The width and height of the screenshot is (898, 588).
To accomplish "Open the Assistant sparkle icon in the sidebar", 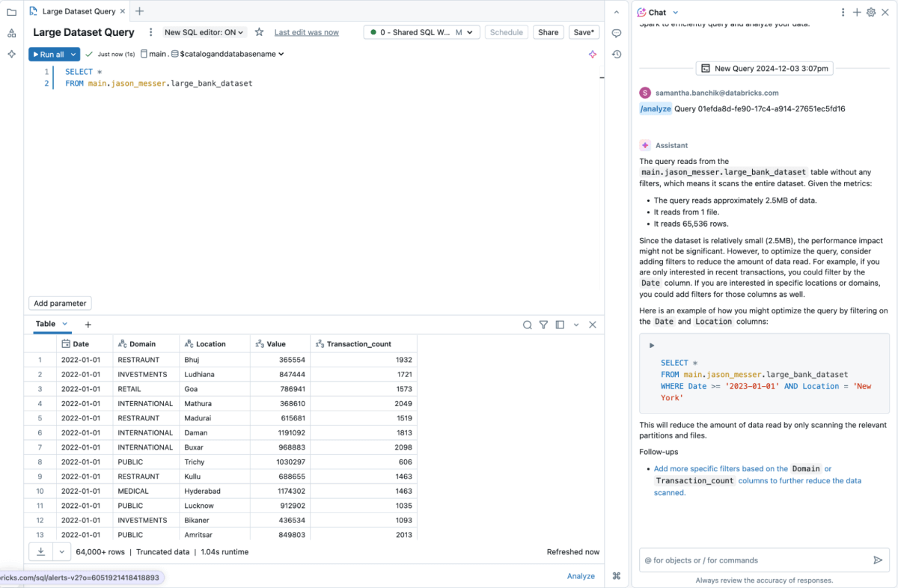I will [x=10, y=54].
